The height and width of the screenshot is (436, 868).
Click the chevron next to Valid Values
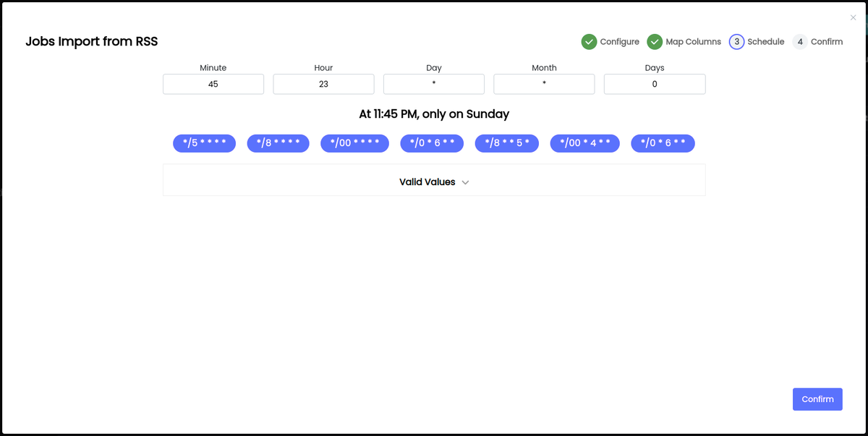tap(465, 183)
